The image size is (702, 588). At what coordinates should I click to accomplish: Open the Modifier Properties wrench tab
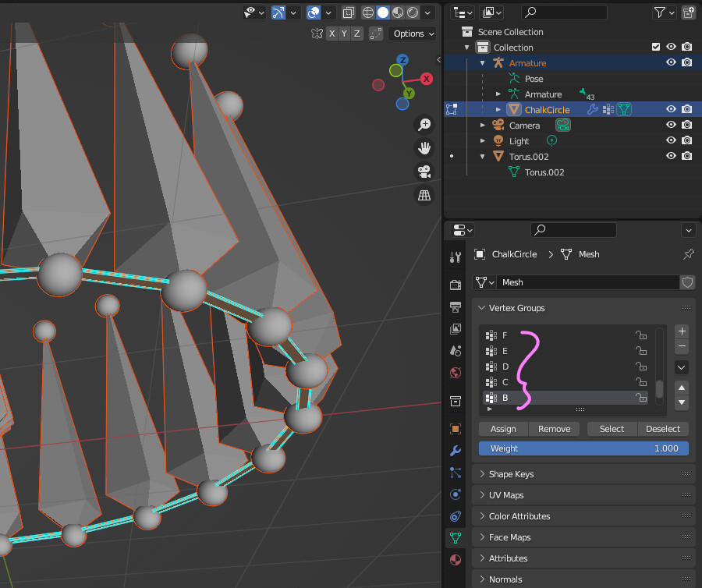[x=456, y=450]
